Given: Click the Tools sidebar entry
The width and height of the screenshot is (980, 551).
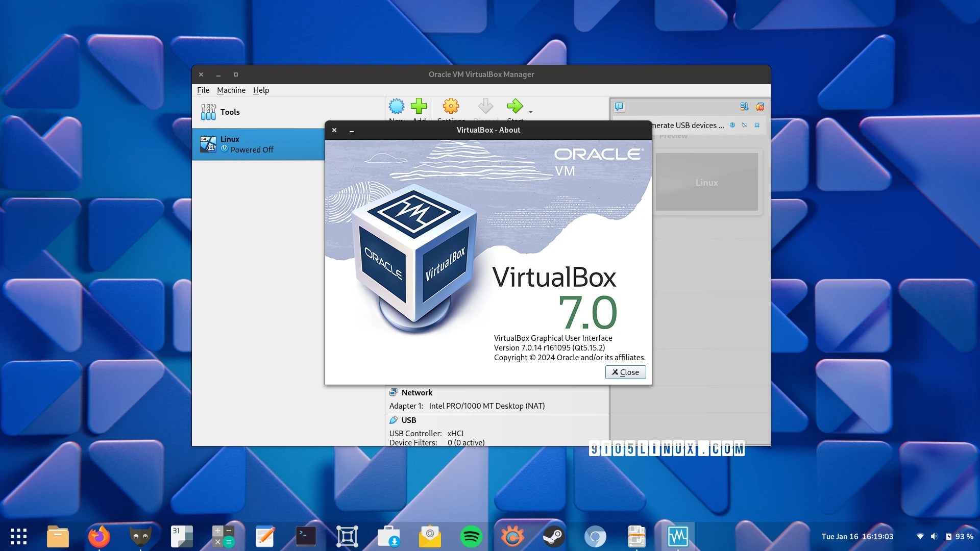Looking at the screenshot, I should coord(230,112).
